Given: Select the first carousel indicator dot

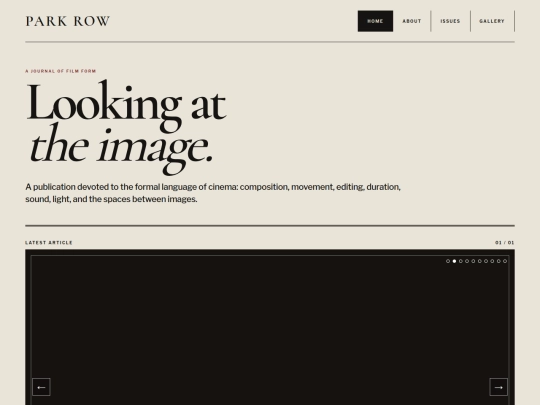Looking at the screenshot, I should [x=448, y=261].
